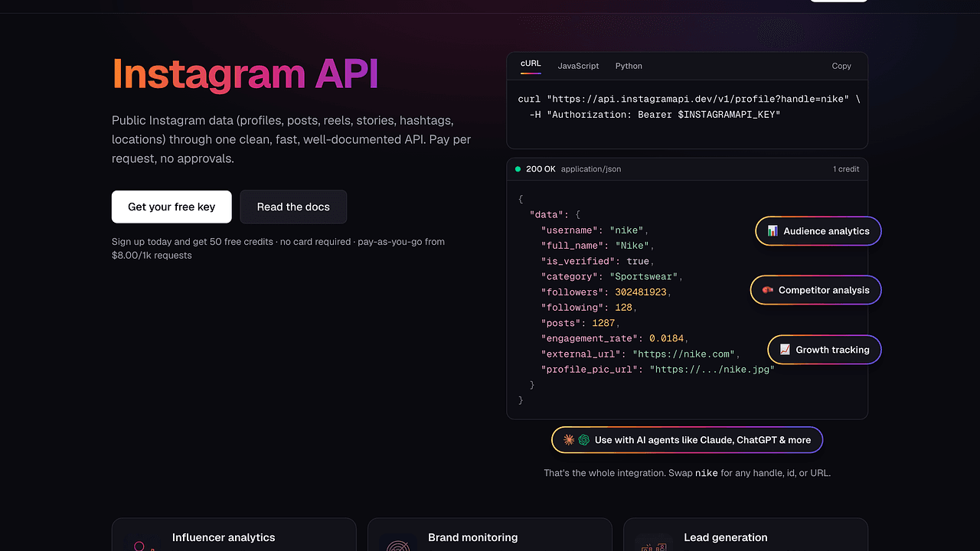
Task: Click the Public Instagram data description paragraph
Action: pos(292,140)
